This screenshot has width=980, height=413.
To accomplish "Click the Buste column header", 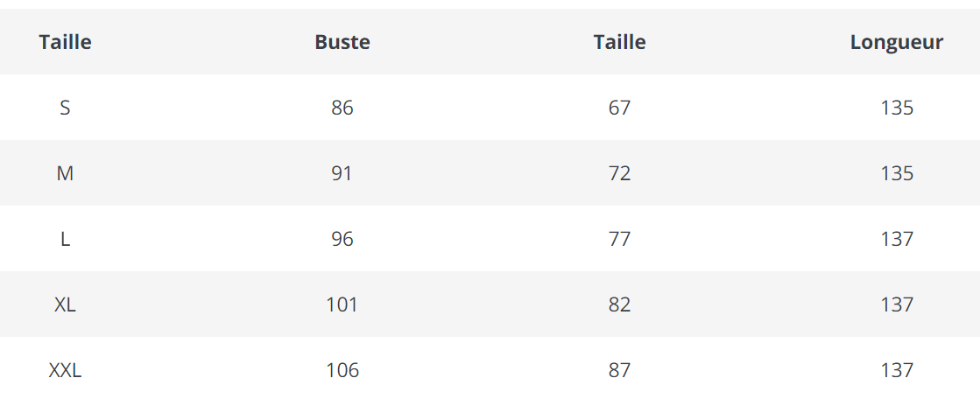I will tap(342, 42).
